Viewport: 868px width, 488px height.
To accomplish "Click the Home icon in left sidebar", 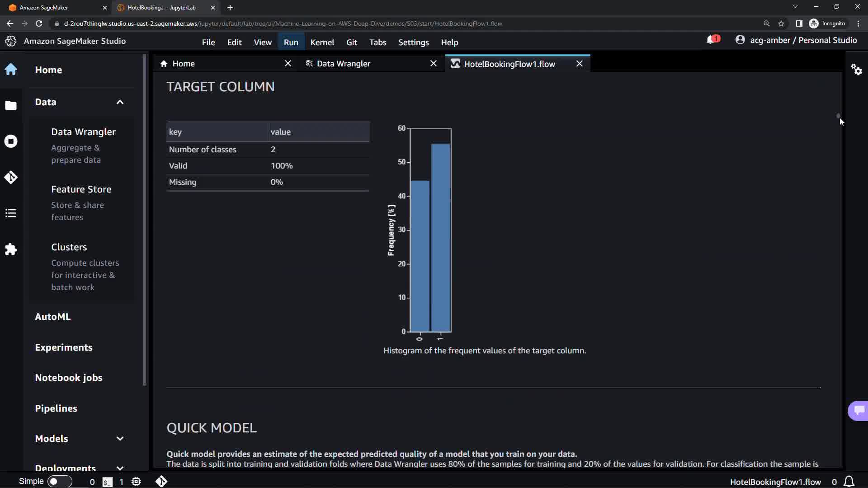I will (x=11, y=70).
